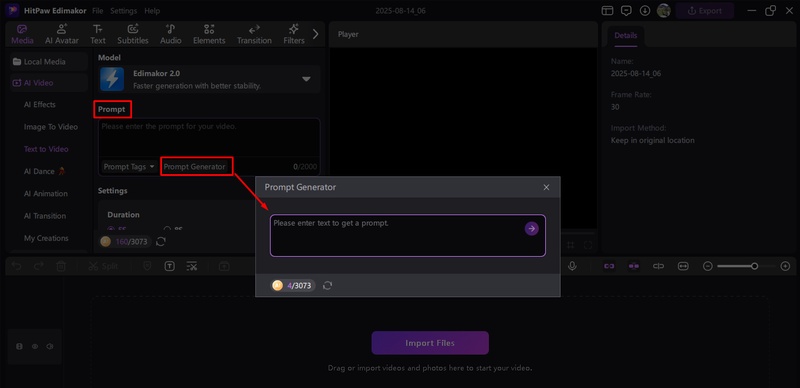Click the Redo icon in timeline toolbar
Image resolution: width=800 pixels, height=388 pixels.
point(39,266)
